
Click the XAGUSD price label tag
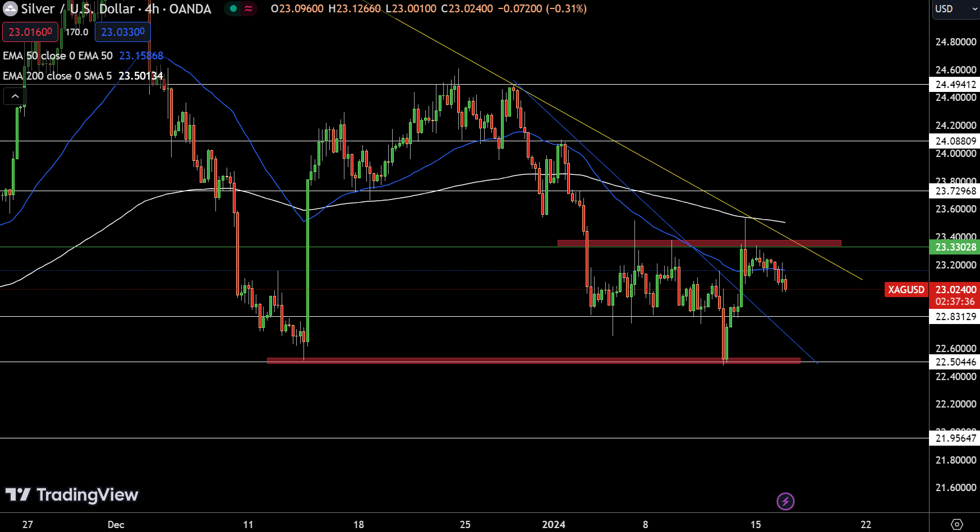[906, 290]
